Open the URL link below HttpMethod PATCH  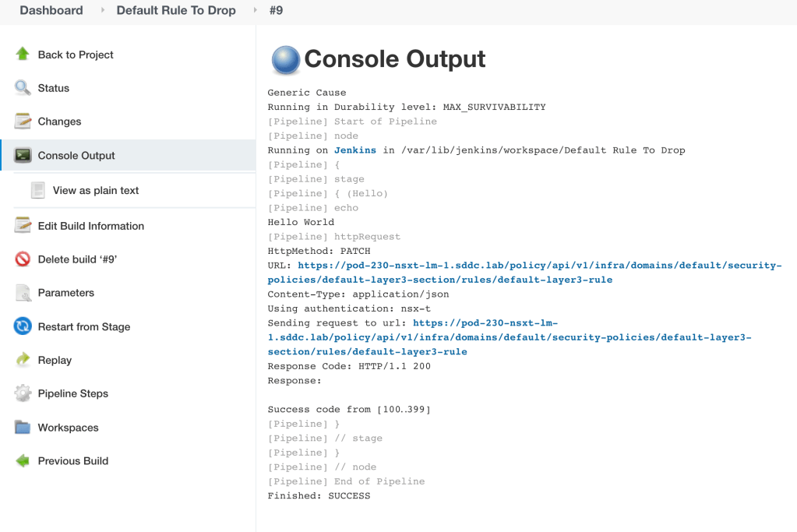click(539, 266)
